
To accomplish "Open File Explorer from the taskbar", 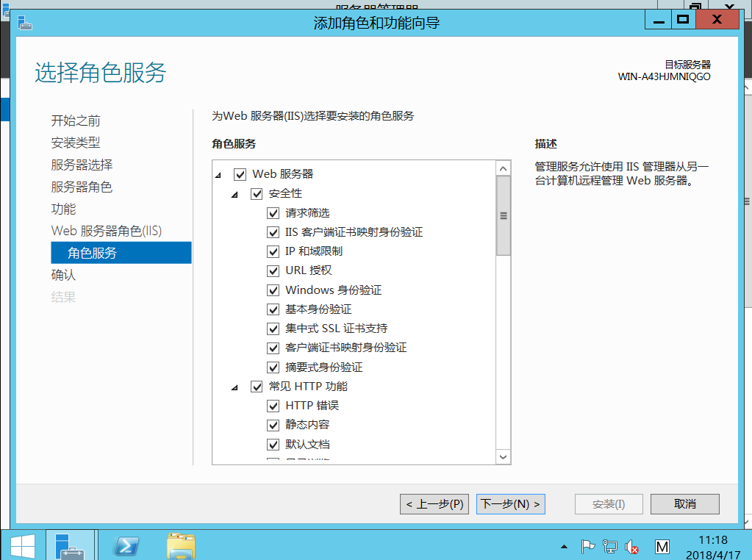I will point(181,546).
